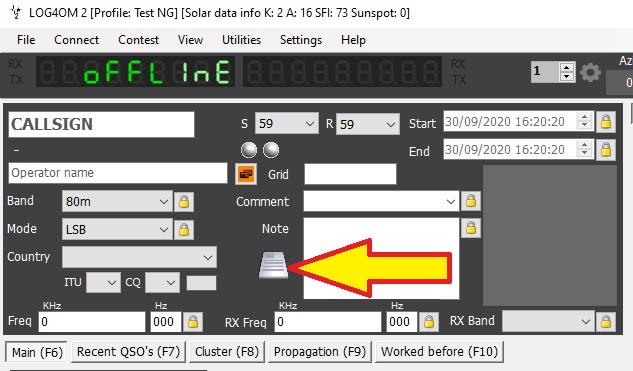Image resolution: width=633 pixels, height=371 pixels.
Task: Expand the RX Band dropdown
Action: pyautogui.click(x=585, y=322)
